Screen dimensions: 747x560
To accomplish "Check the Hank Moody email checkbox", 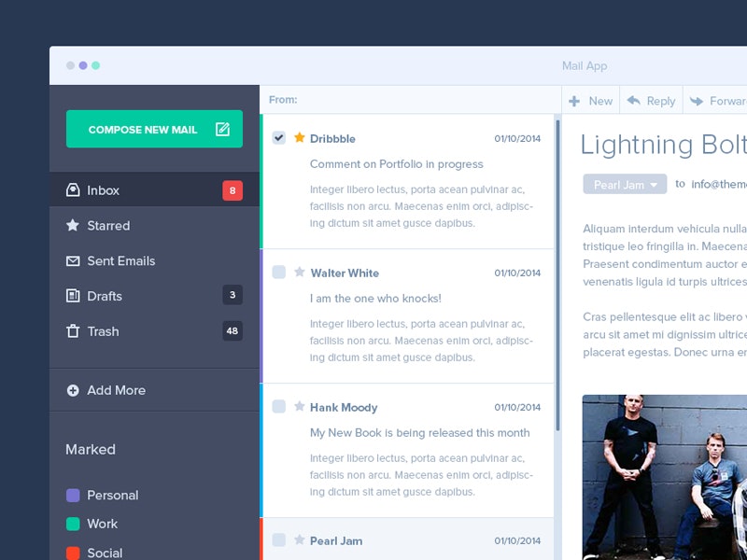I will coord(278,407).
